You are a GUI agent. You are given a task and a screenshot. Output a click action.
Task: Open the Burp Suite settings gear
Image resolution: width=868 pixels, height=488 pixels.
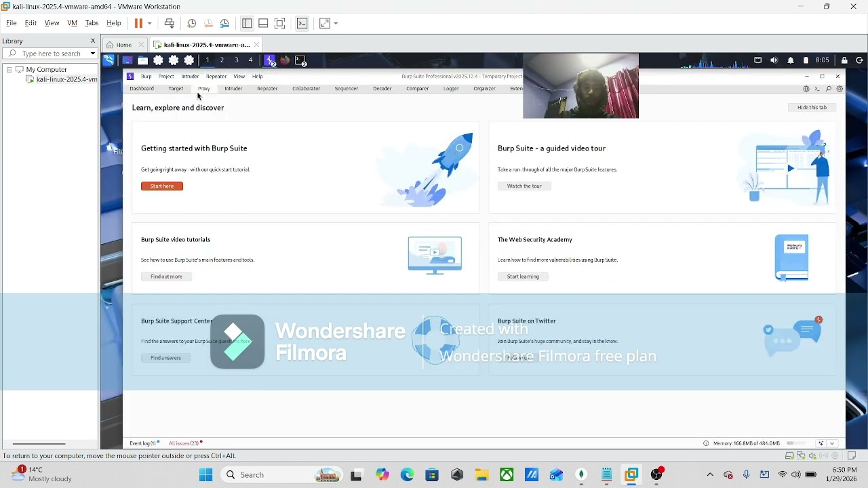pyautogui.click(x=840, y=89)
